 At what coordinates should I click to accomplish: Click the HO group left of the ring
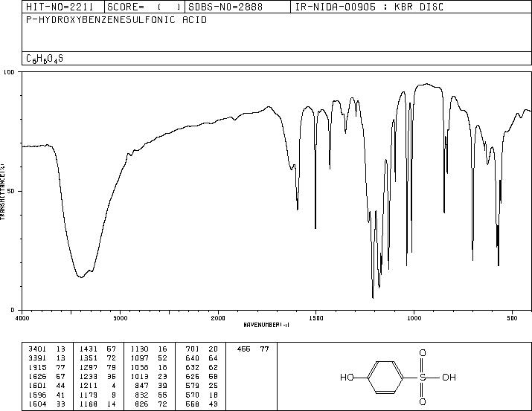click(347, 377)
